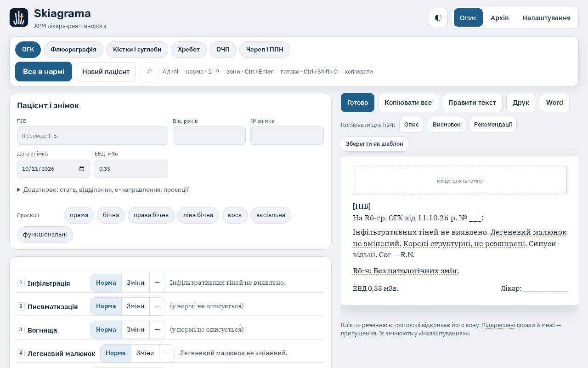Expand the Додатково details section
588x368 pixels.
tap(103, 190)
